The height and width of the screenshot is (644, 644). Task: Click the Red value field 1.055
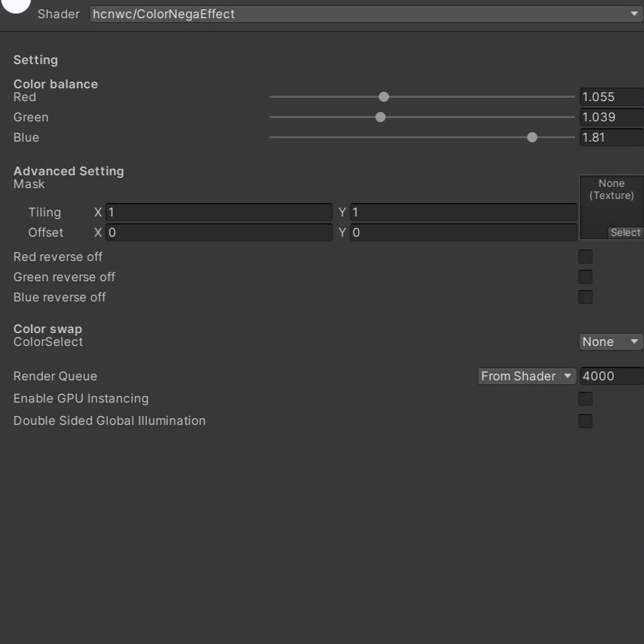pyautogui.click(x=612, y=97)
